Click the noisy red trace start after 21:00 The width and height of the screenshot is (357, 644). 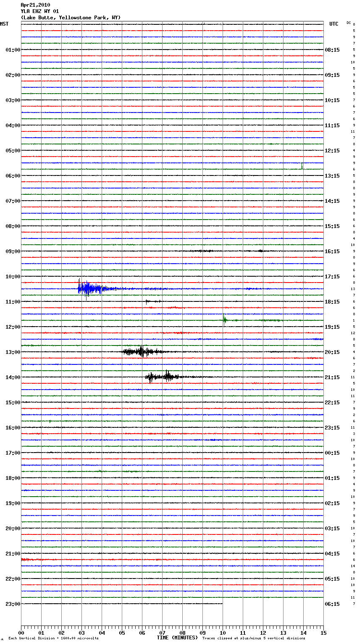[31, 560]
